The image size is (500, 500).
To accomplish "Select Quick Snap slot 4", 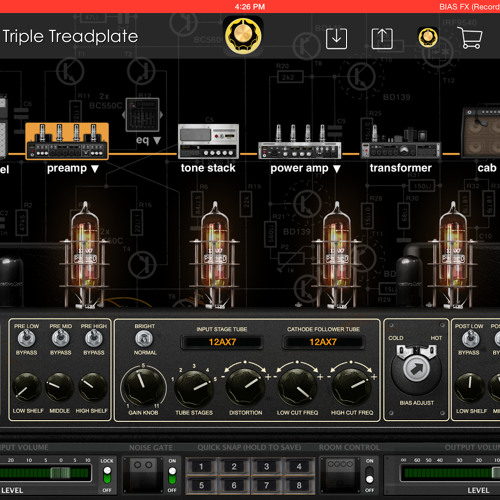I will tap(299, 467).
